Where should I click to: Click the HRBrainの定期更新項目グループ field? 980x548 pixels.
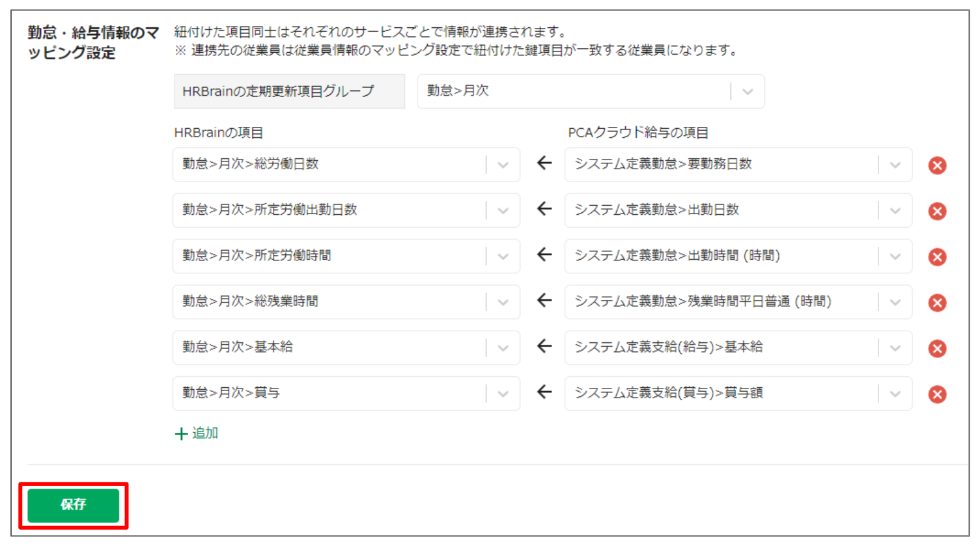[289, 91]
